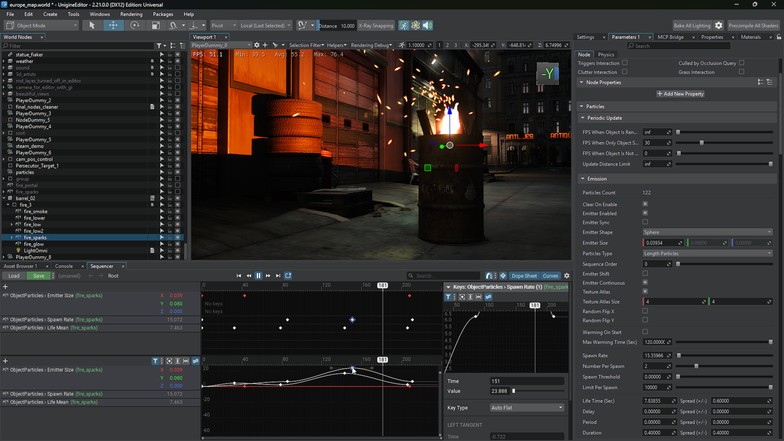Image resolution: width=784 pixels, height=441 pixels.
Task: Open Bake All Lighting settings gear
Action: 718,26
